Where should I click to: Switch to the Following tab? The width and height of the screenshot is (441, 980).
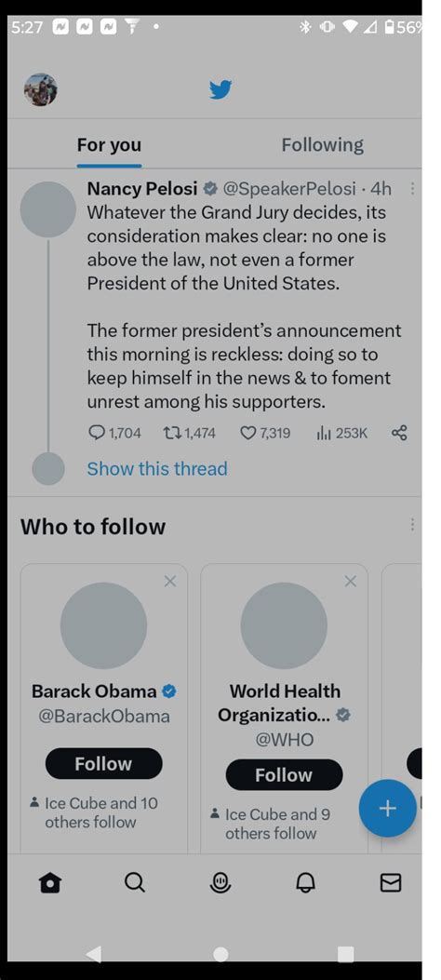(x=322, y=145)
